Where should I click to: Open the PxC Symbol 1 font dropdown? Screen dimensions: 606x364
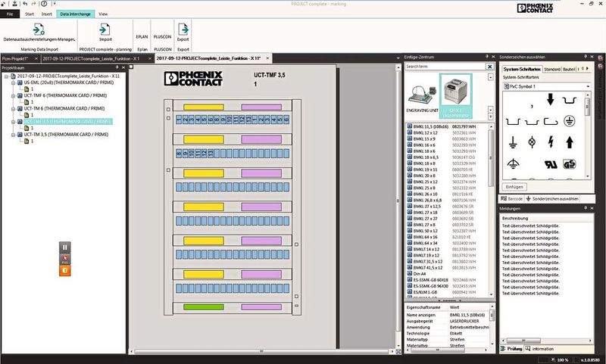click(x=588, y=86)
